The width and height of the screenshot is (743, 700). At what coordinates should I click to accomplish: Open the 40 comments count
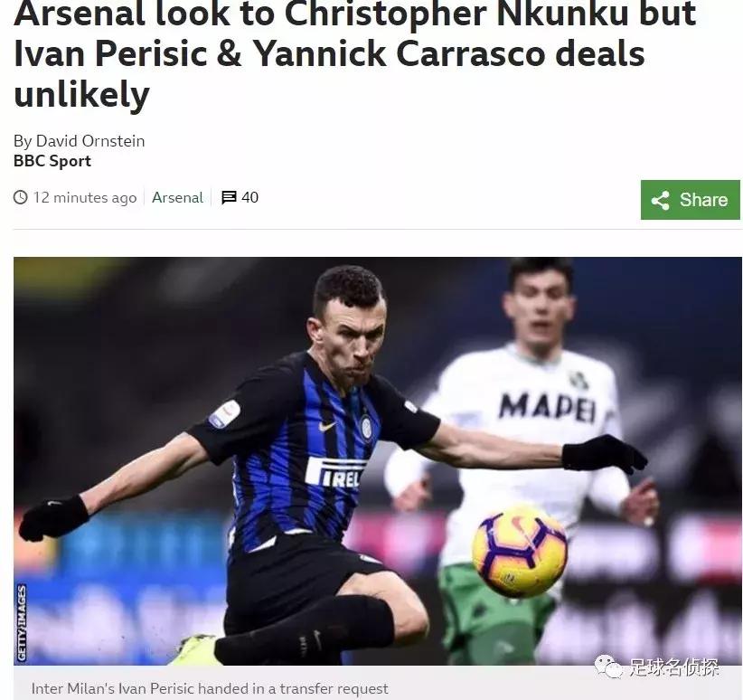pos(249,197)
